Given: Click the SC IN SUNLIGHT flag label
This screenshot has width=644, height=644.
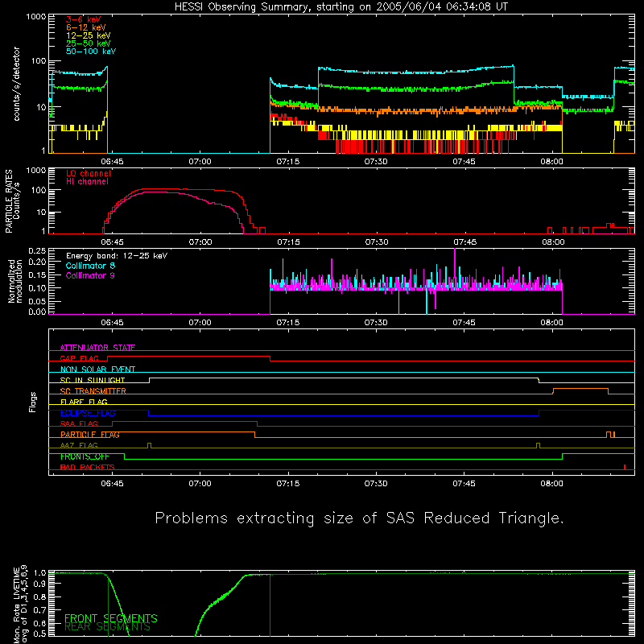Looking at the screenshot, I should point(93,380).
